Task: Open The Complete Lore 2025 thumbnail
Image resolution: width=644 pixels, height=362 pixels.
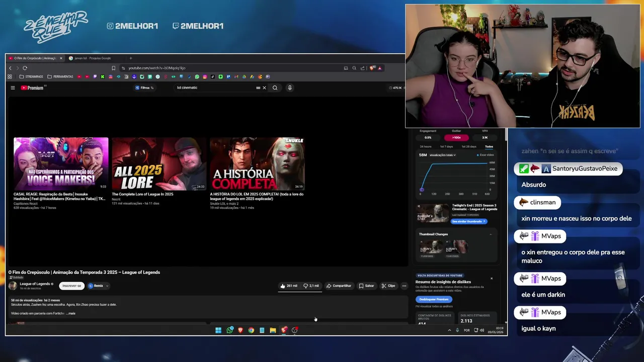Action: 159,164
